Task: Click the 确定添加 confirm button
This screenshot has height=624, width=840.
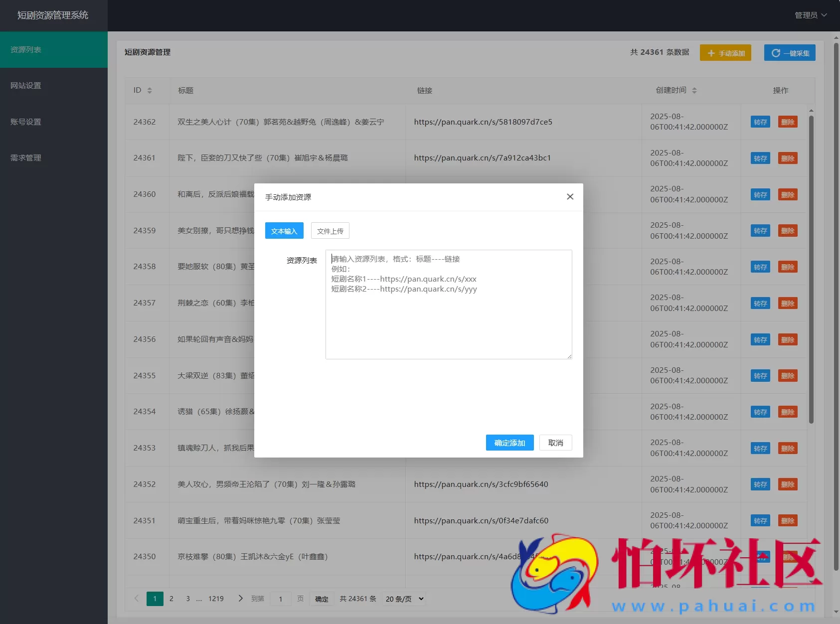Action: (509, 443)
